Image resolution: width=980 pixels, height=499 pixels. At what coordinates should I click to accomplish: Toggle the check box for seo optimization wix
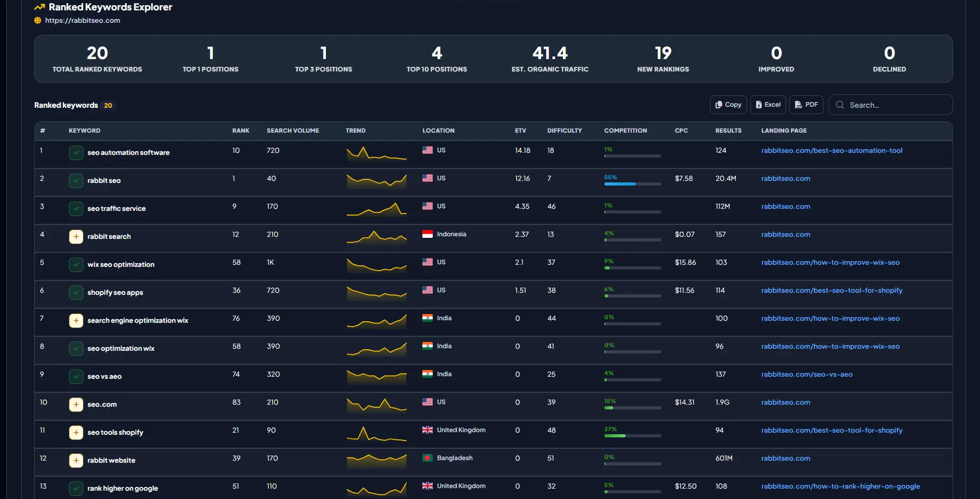(x=76, y=349)
